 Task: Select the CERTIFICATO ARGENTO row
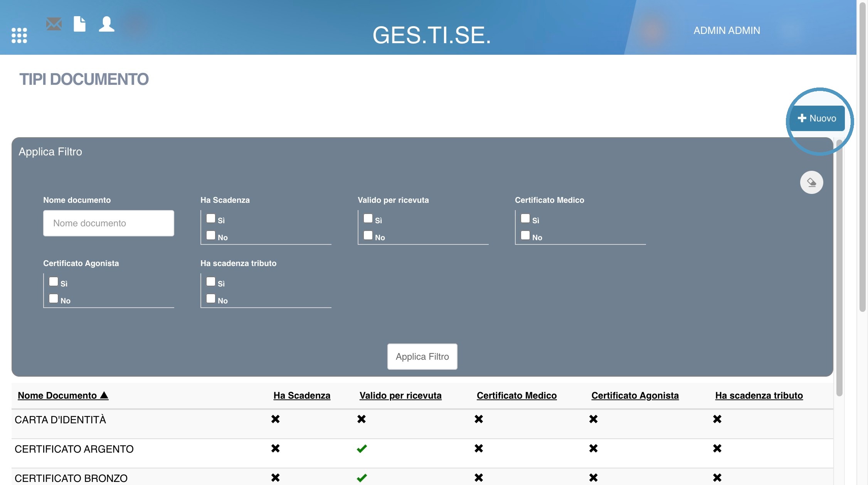point(422,453)
